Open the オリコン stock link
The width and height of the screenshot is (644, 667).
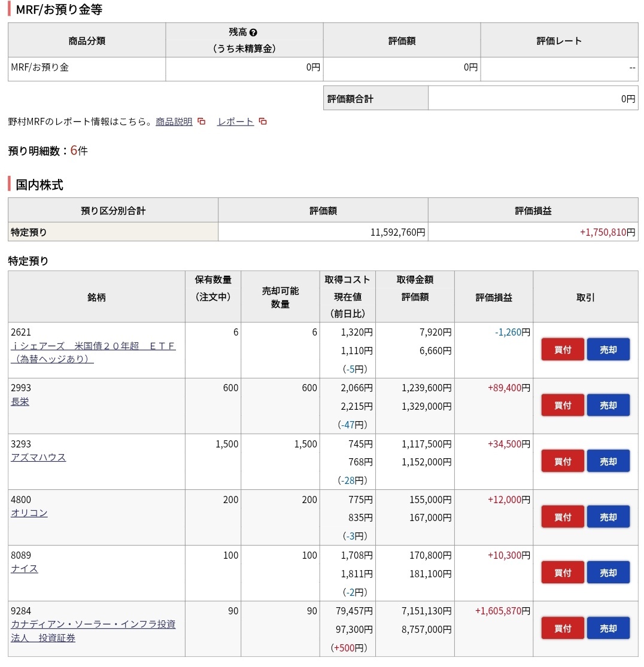(x=29, y=513)
